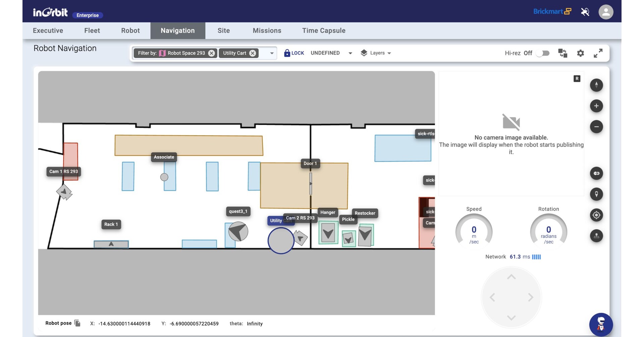Select the compass orientation icon

[596, 85]
